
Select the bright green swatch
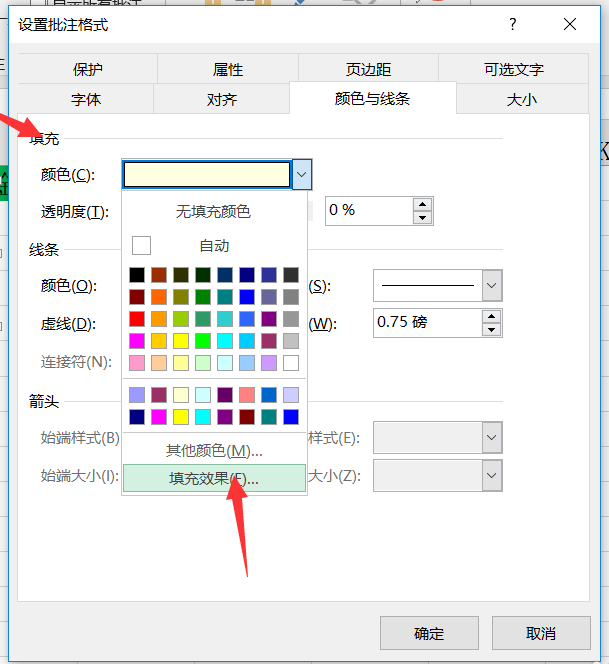203,341
